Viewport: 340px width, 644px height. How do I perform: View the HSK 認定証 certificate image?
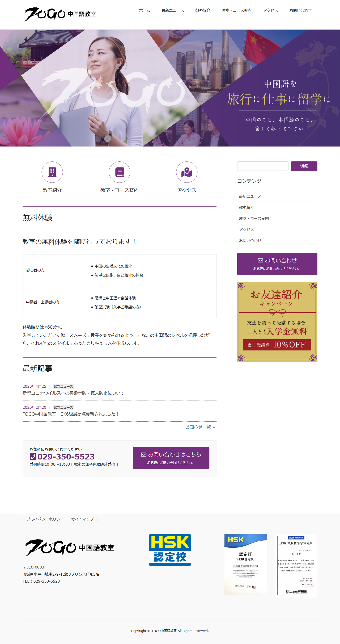pyautogui.click(x=246, y=564)
